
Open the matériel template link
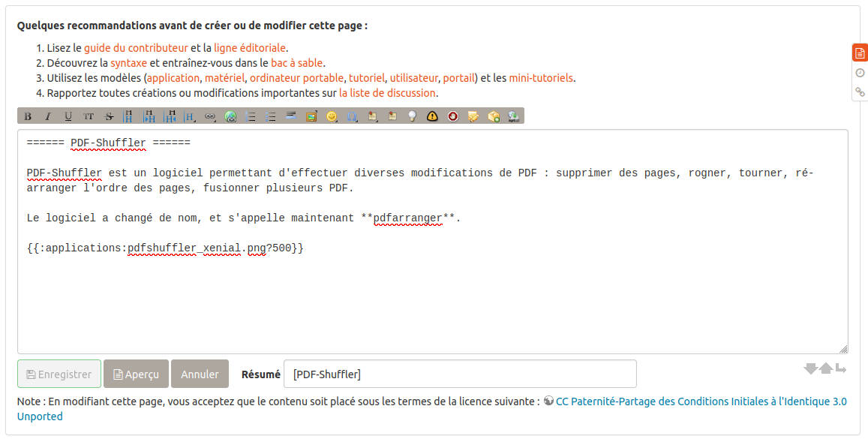click(x=224, y=78)
